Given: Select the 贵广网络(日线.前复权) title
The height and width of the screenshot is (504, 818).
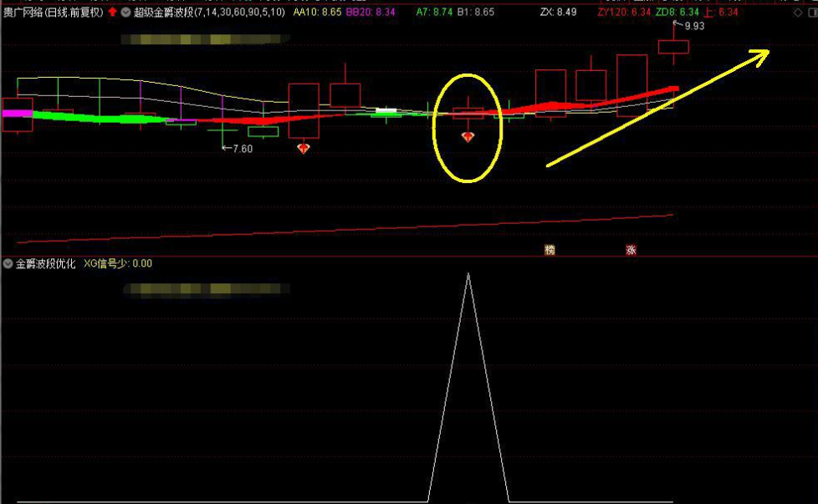Looking at the screenshot, I should 54,12.
